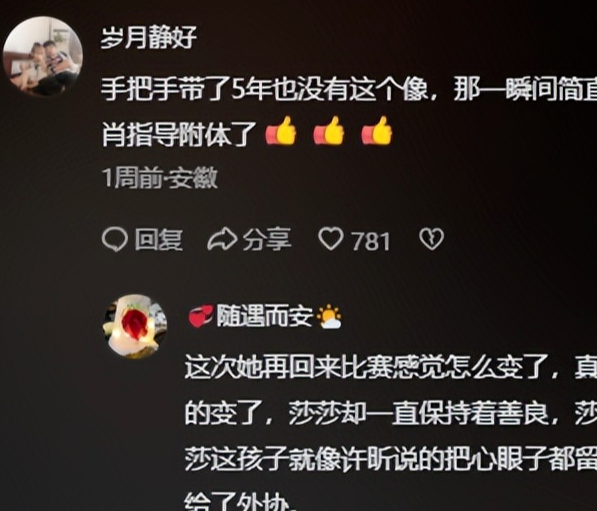Click the username 随遇而安

tap(265, 316)
